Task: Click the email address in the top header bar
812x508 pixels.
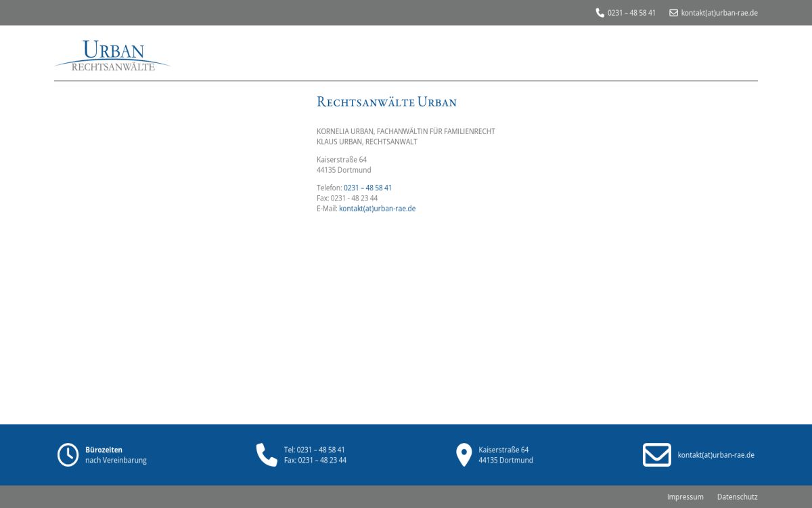Action: (x=719, y=12)
